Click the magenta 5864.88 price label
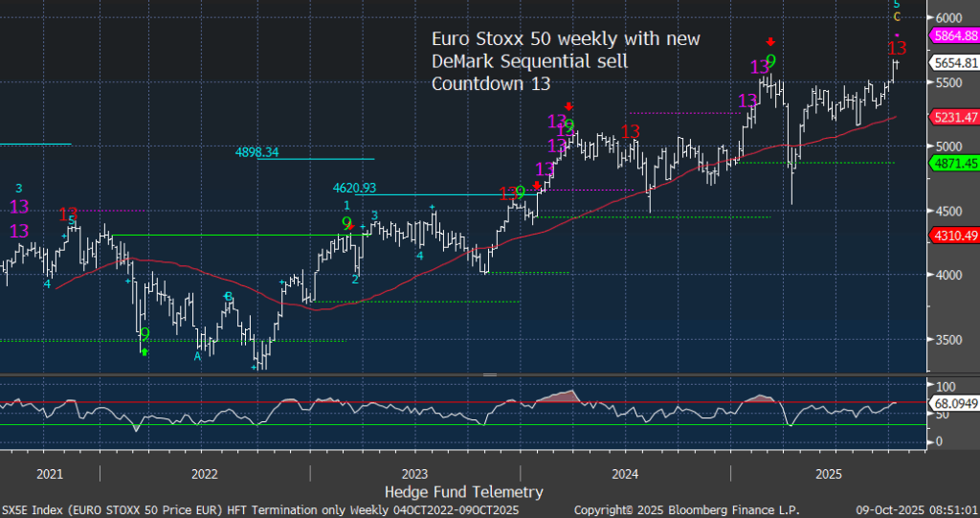Image resolution: width=980 pixels, height=518 pixels. click(x=952, y=34)
